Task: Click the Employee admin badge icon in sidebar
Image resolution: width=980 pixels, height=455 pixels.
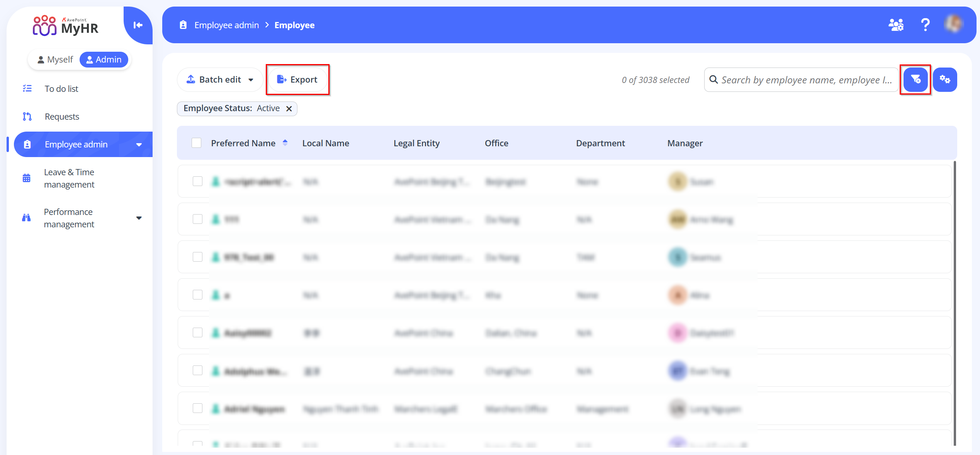Action: click(27, 144)
